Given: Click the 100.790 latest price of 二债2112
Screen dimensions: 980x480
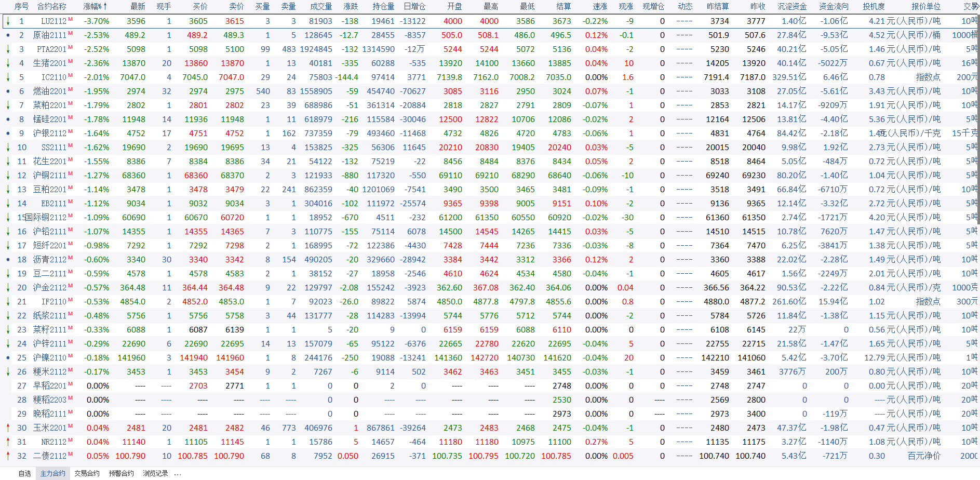Looking at the screenshot, I should (x=130, y=456).
